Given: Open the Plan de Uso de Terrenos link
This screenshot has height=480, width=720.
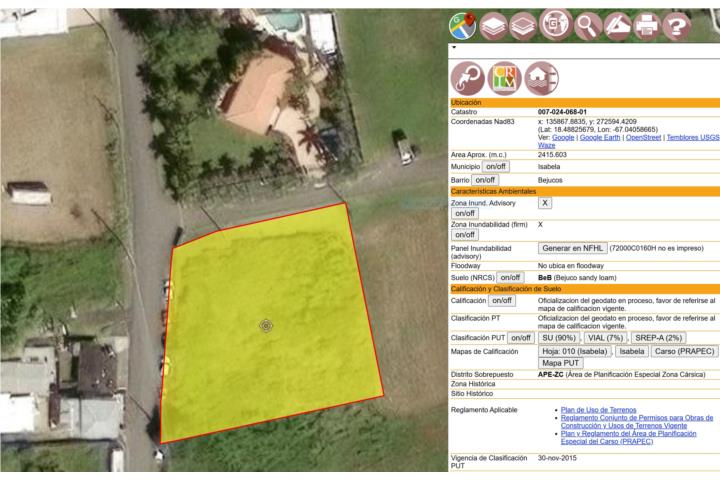Looking at the screenshot, I should [599, 410].
